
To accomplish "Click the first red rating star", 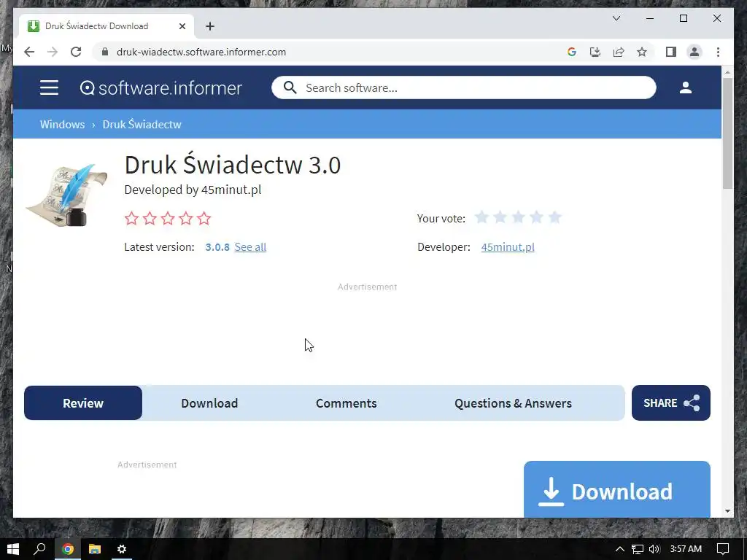I will pos(131,219).
